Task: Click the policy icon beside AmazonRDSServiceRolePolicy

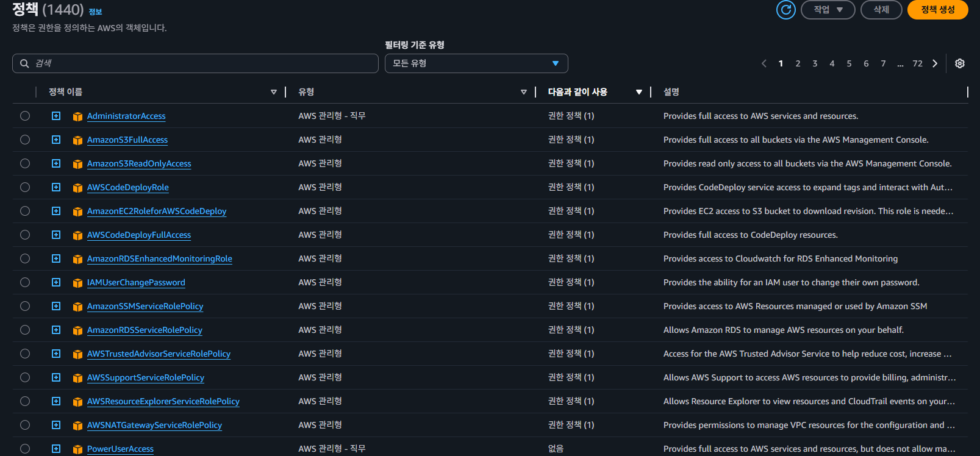Action: tap(77, 330)
